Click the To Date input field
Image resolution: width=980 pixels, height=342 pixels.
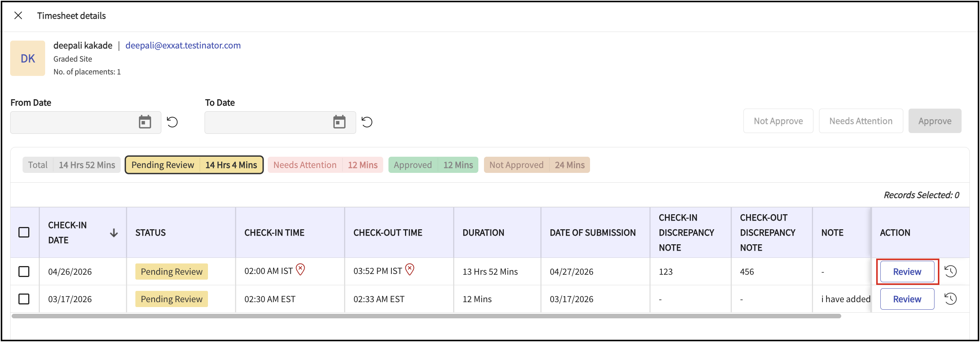(266, 123)
